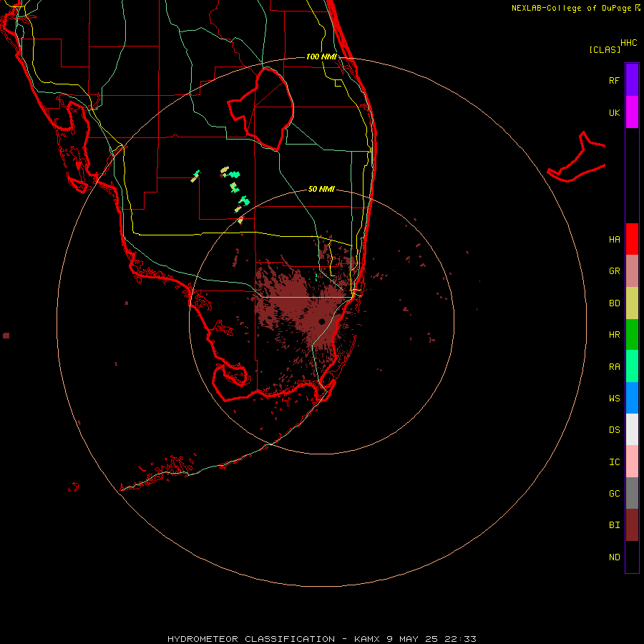The image size is (644, 644).
Task: Click the 50 NMI range ring label
Action: coord(321,189)
